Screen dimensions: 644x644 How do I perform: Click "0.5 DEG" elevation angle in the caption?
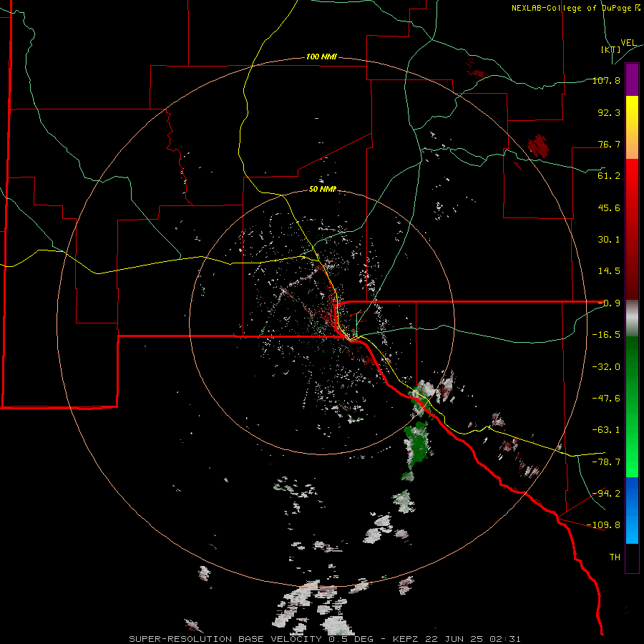[x=351, y=639]
